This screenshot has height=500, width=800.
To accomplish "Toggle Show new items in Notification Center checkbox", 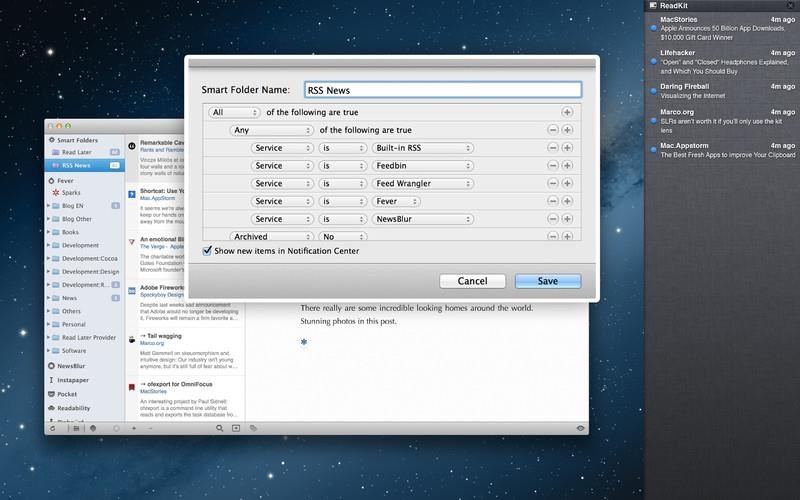I will (x=207, y=251).
